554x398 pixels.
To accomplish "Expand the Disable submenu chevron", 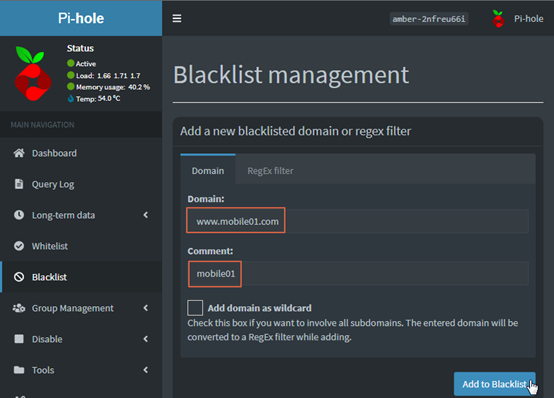I will 146,339.
